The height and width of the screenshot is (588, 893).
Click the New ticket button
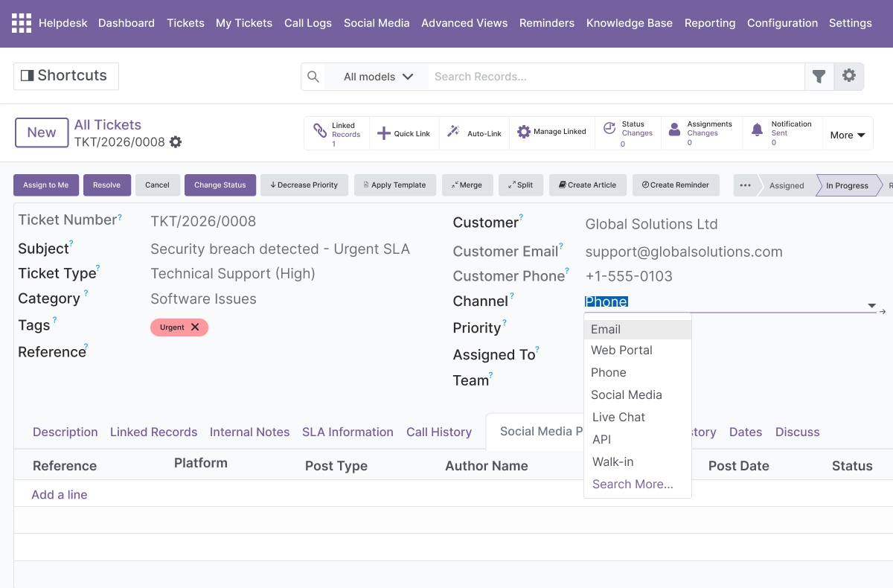(x=42, y=132)
